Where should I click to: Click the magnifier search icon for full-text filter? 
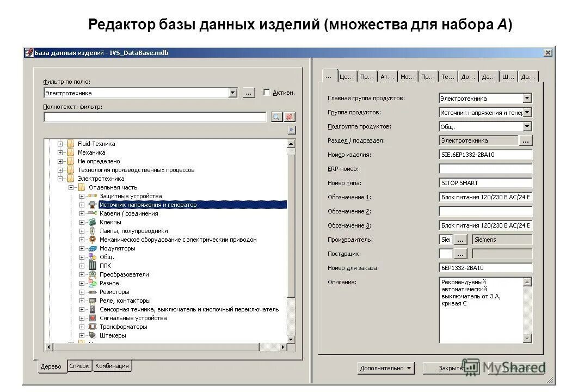[x=278, y=116]
